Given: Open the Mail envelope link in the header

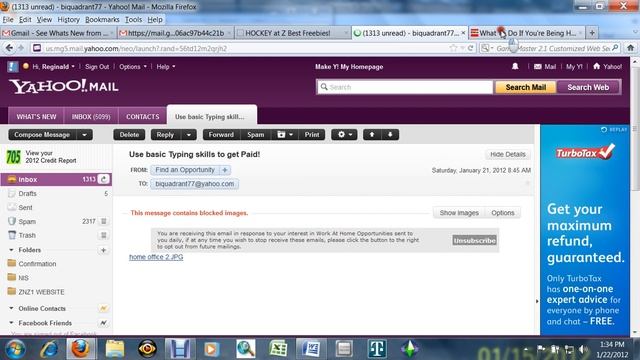Looking at the screenshot, I should 545,67.
